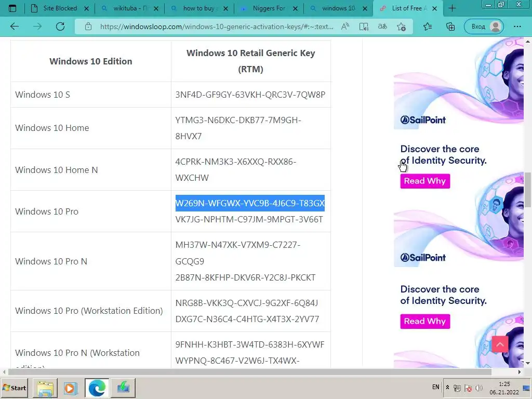Viewport: 532px width, 399px height.
Task: Click Windows 10 Retail Generic Key header
Action: point(251,61)
